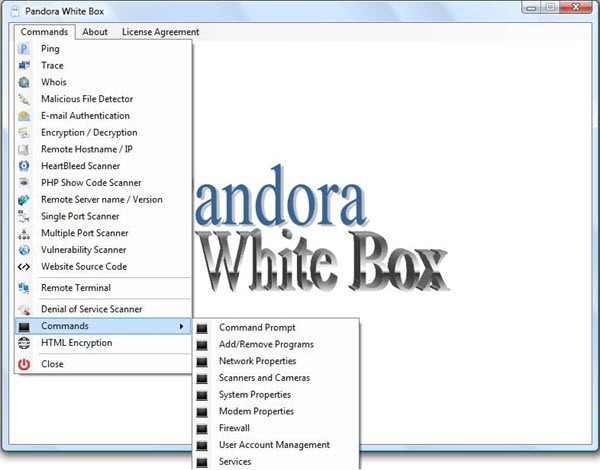
Task: Select HTML Encryption entry
Action: point(103,343)
